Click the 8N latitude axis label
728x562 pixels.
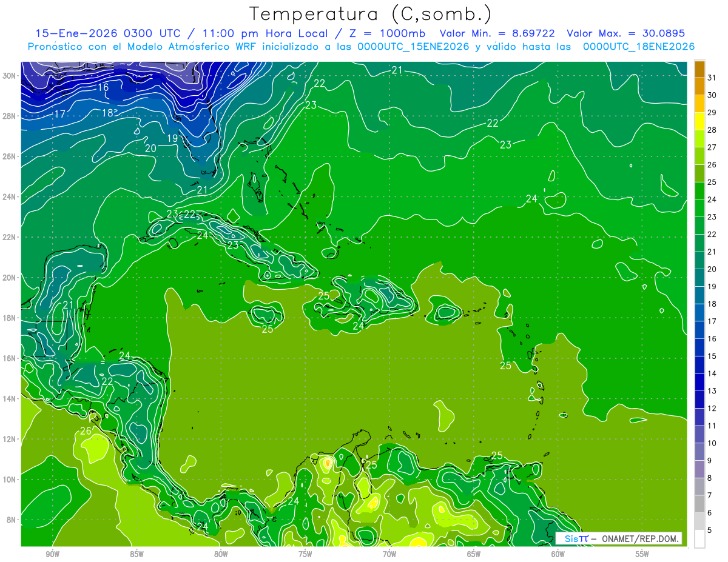pyautogui.click(x=12, y=520)
